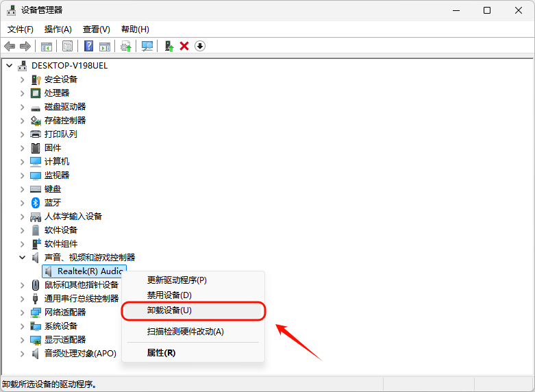Toggle the show/hide console tree toolbar icon
The width and height of the screenshot is (535, 392).
point(47,46)
